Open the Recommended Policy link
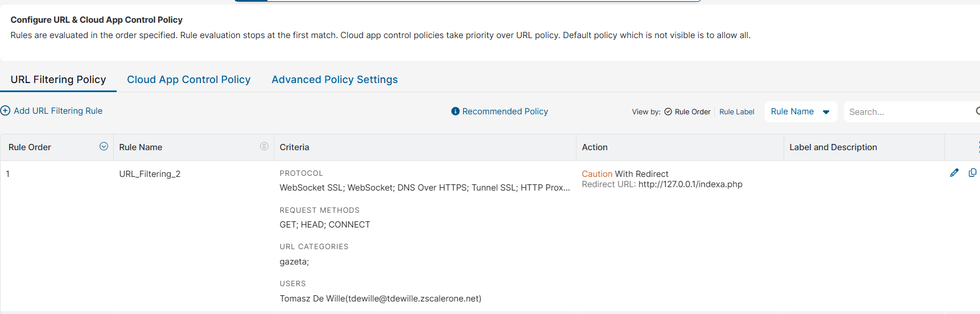The width and height of the screenshot is (980, 314). click(x=505, y=111)
